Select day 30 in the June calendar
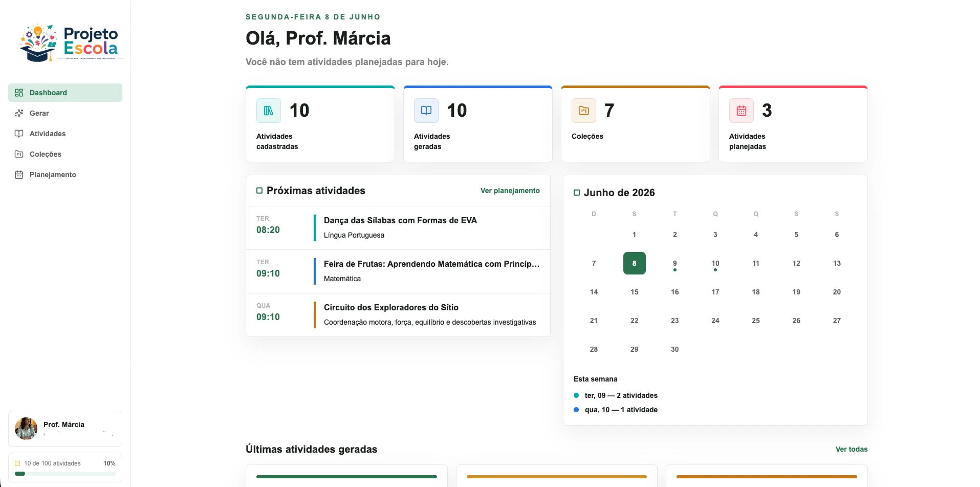 pyautogui.click(x=674, y=349)
